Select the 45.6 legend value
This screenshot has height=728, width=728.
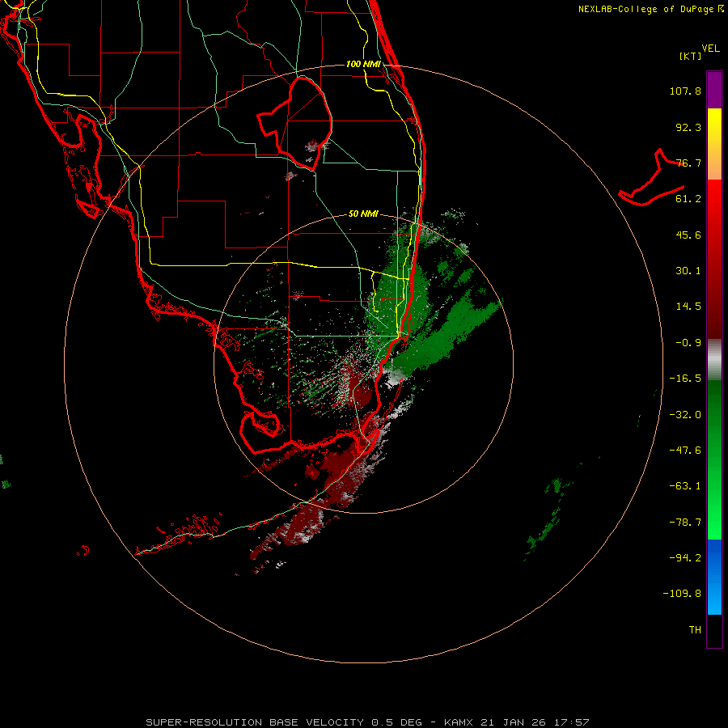click(688, 235)
